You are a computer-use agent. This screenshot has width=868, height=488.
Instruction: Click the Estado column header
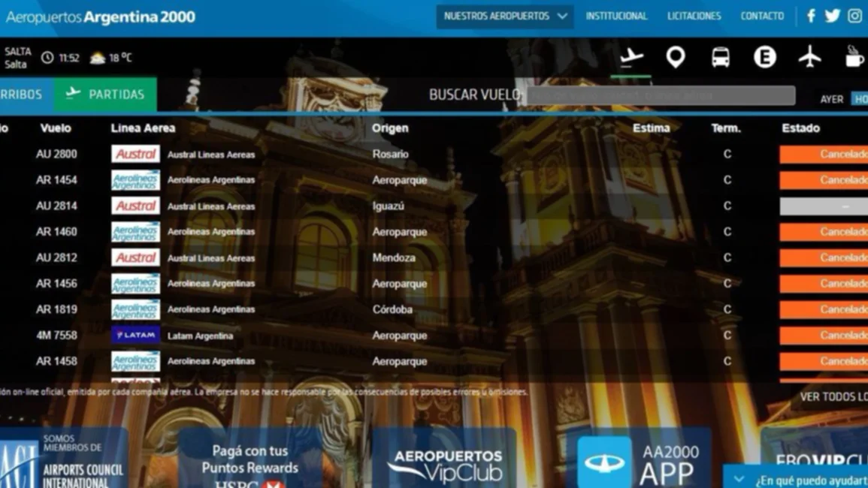[800, 128]
